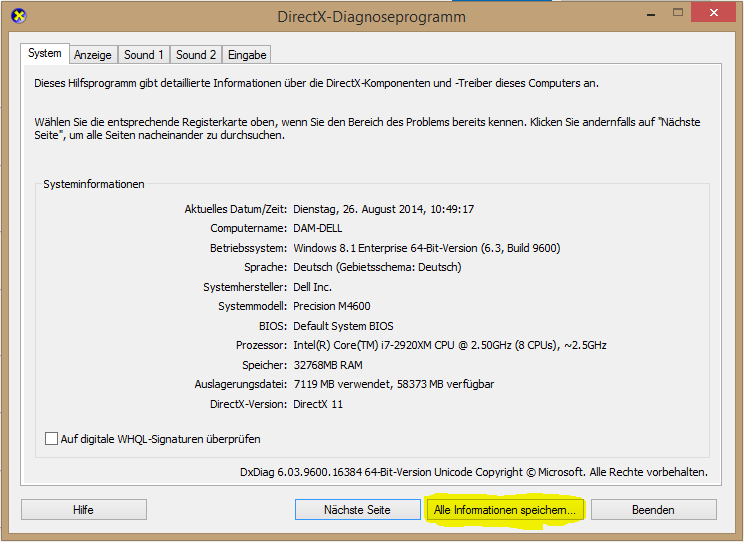The image size is (744, 542).
Task: Click the Auslagerungsdatei label
Action: (x=241, y=384)
